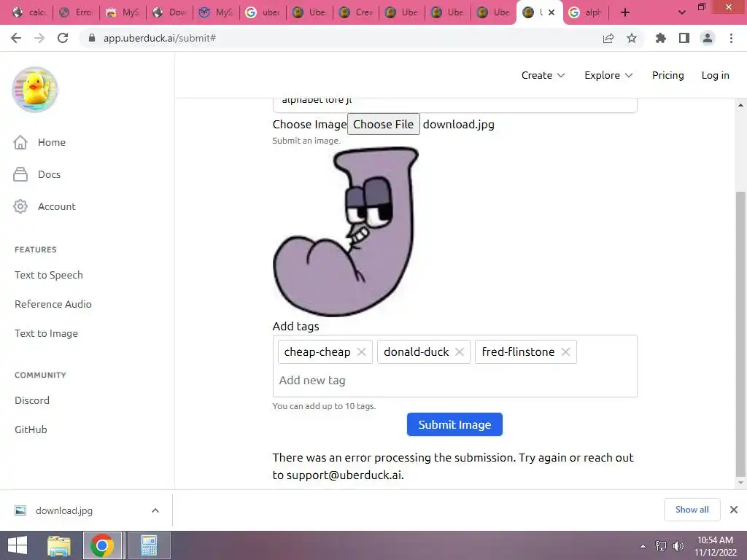Image resolution: width=747 pixels, height=560 pixels.
Task: Click Log in
Action: (x=715, y=75)
